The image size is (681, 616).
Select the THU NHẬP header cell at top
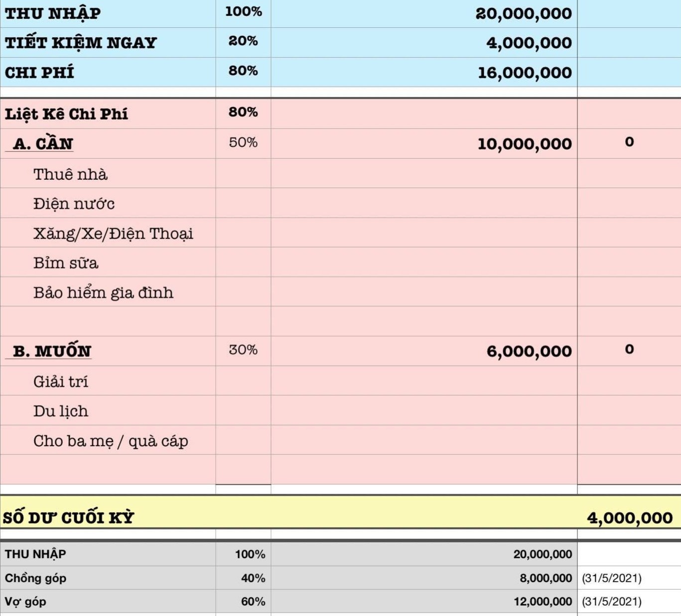pyautogui.click(x=53, y=13)
